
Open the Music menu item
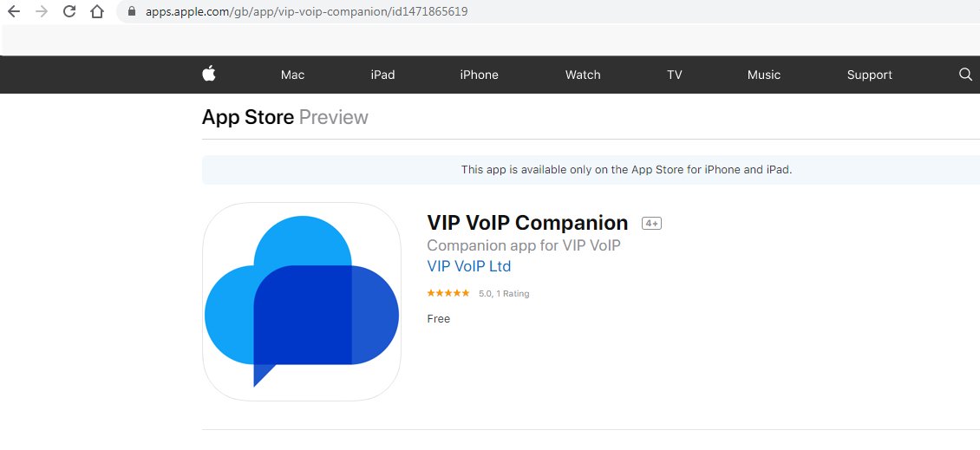coord(764,75)
